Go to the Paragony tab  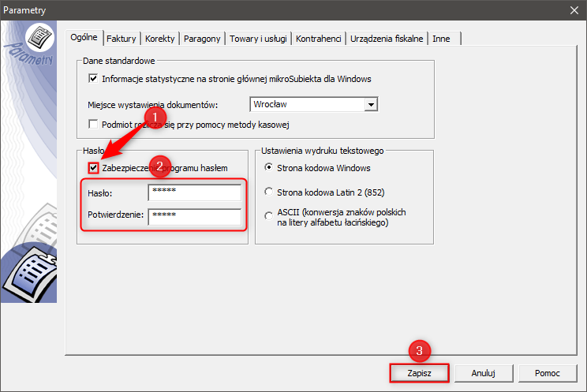click(202, 39)
